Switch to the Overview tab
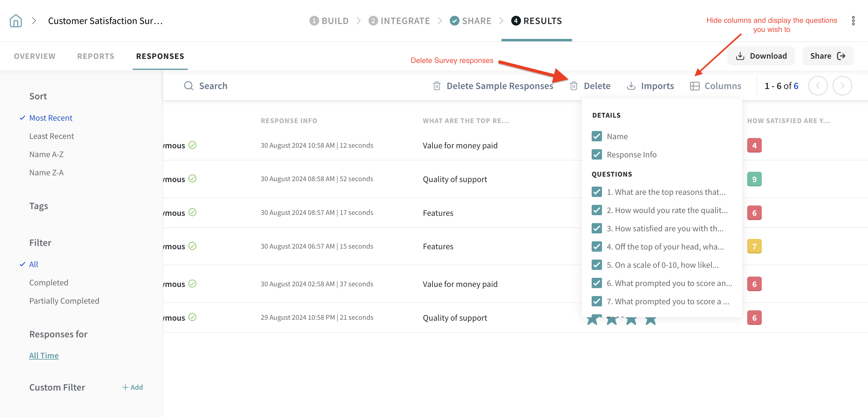868x417 pixels. point(34,56)
